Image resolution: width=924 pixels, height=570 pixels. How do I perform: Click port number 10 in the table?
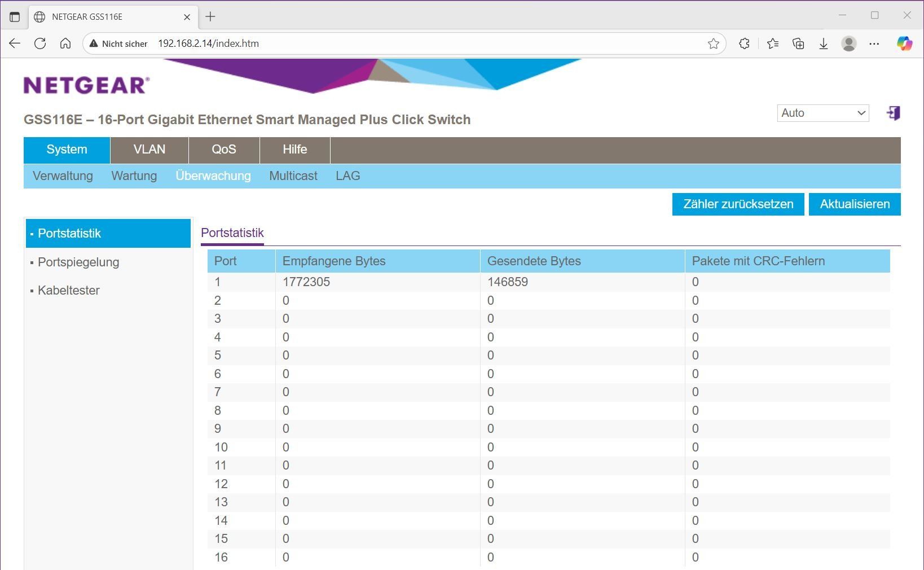coord(221,448)
